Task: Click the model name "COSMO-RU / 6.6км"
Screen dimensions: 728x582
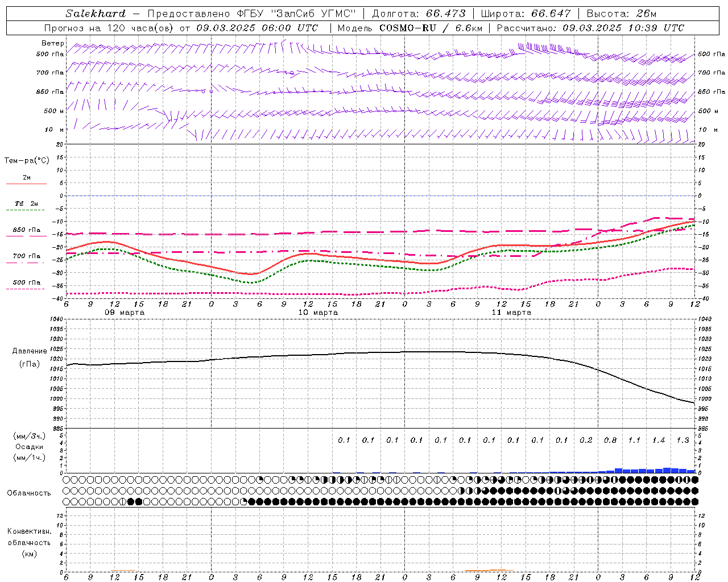Action: tap(431, 28)
